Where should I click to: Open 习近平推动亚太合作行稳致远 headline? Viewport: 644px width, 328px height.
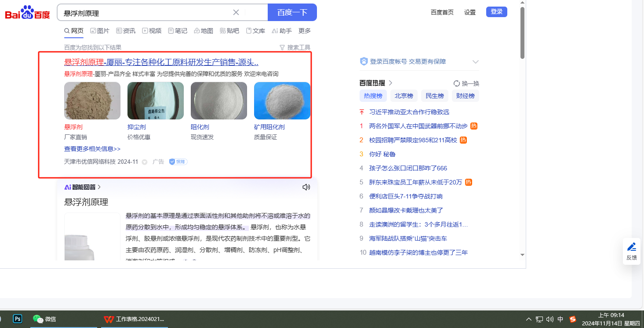409,112
